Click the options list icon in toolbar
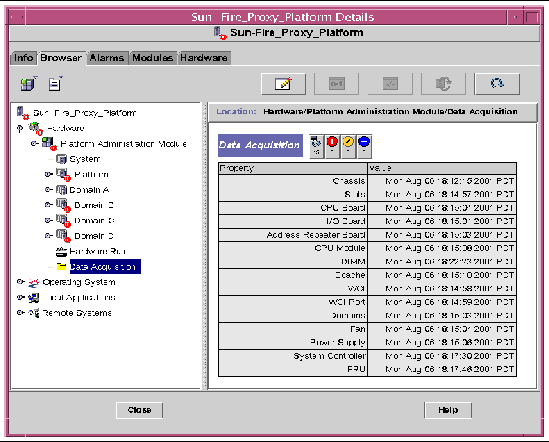This screenshot has width=549, height=442. pos(55,84)
